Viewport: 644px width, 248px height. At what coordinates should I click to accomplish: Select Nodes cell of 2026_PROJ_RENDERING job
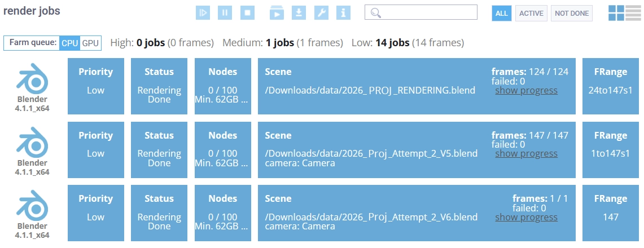222,86
